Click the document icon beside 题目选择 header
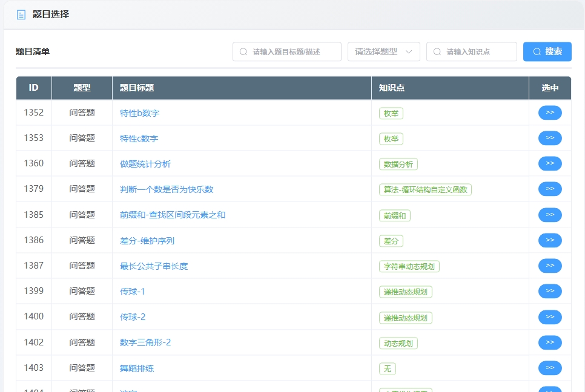This screenshot has height=392, width=585. coord(21,15)
